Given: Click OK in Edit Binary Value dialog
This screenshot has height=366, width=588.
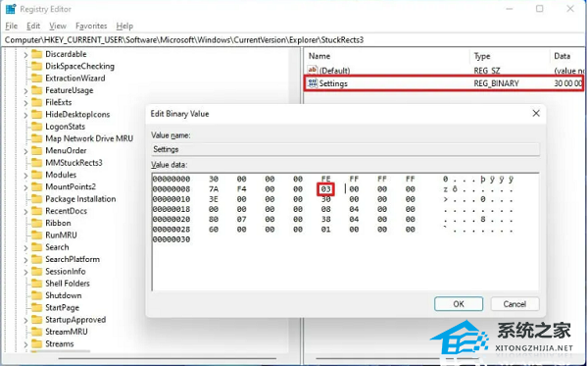Looking at the screenshot, I should coord(459,304).
